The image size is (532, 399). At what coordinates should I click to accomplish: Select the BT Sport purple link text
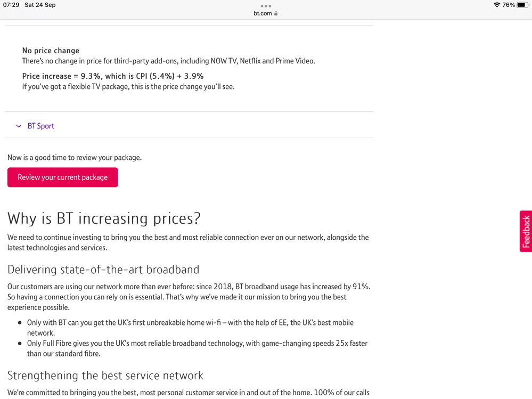[x=41, y=126]
